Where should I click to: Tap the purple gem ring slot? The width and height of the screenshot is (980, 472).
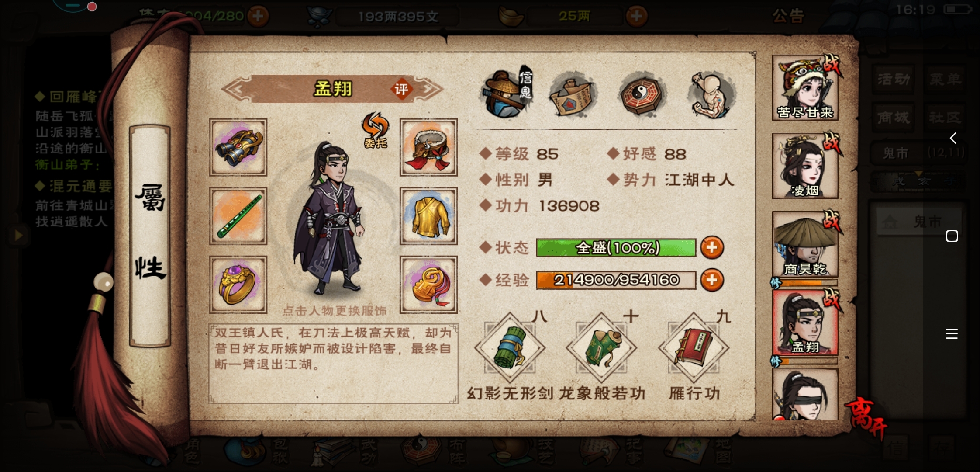238,285
